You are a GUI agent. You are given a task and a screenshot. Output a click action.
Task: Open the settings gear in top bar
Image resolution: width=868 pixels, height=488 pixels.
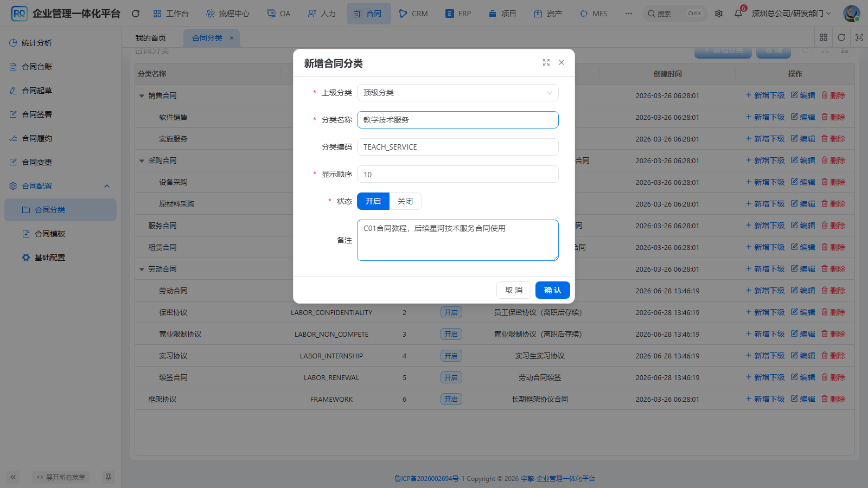pyautogui.click(x=719, y=14)
